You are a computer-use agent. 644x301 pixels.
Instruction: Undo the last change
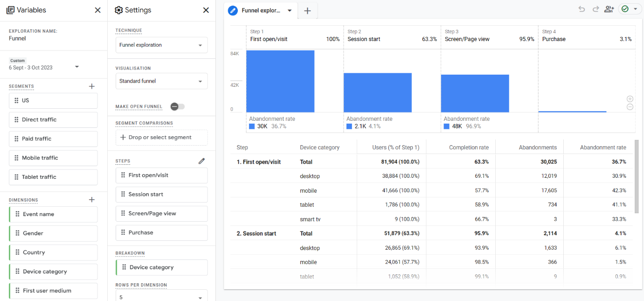pos(582,9)
